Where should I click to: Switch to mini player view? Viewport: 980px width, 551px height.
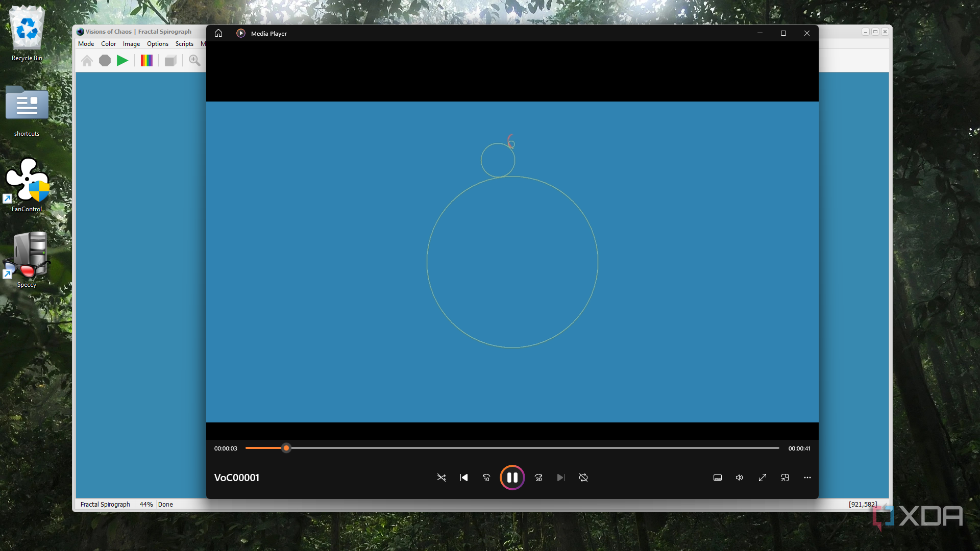[x=785, y=478]
